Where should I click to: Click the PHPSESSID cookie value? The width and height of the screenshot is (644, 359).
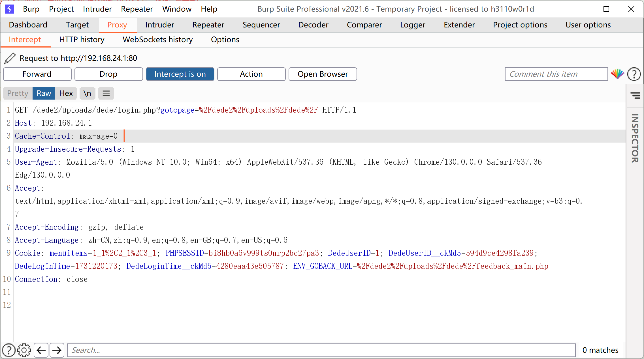(x=264, y=253)
